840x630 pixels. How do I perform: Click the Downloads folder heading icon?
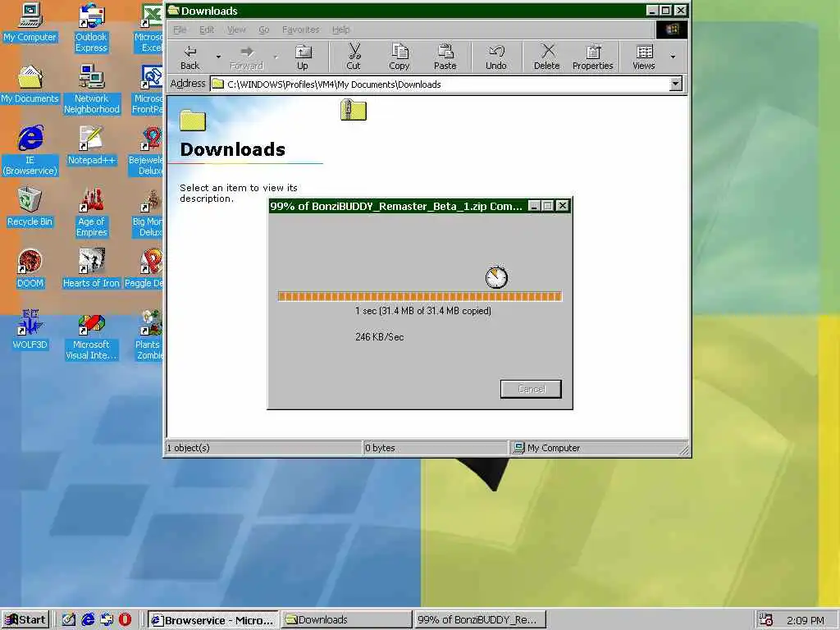click(x=193, y=120)
